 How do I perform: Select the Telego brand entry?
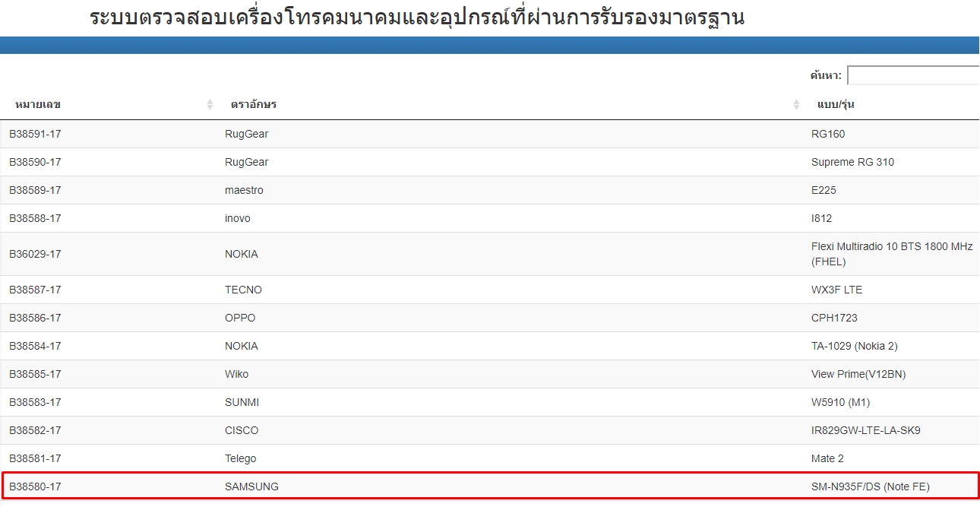tap(240, 459)
